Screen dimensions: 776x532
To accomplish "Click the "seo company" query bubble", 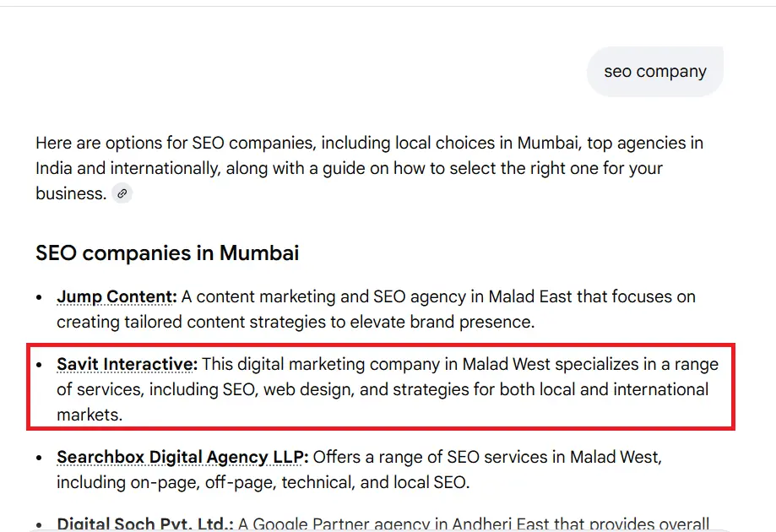I will (655, 72).
